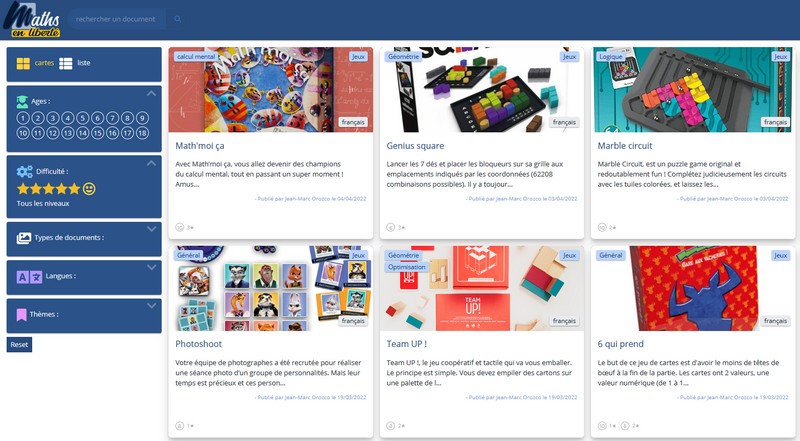Click the Langues translation icon
Image resolution: width=800 pixels, height=441 pixels.
[x=29, y=277]
